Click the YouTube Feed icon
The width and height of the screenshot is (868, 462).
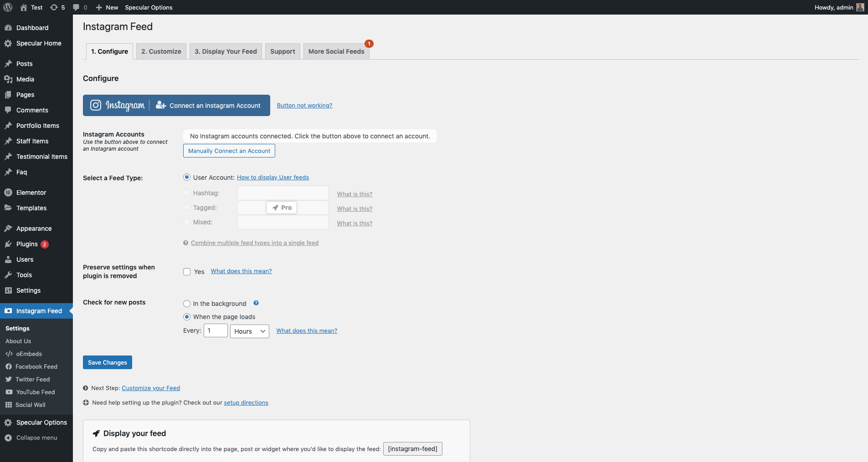point(9,392)
